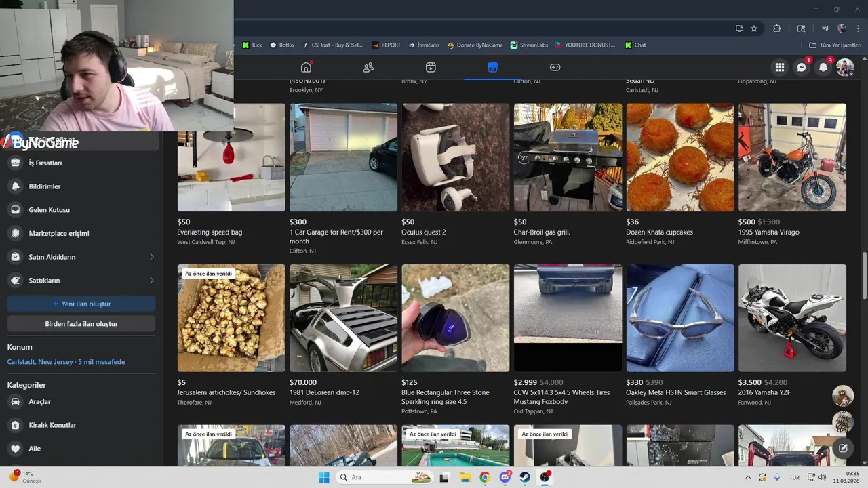Screen dimensions: 868x488
Task: Open Donate ByNoGame bookmark
Action: (x=475, y=45)
